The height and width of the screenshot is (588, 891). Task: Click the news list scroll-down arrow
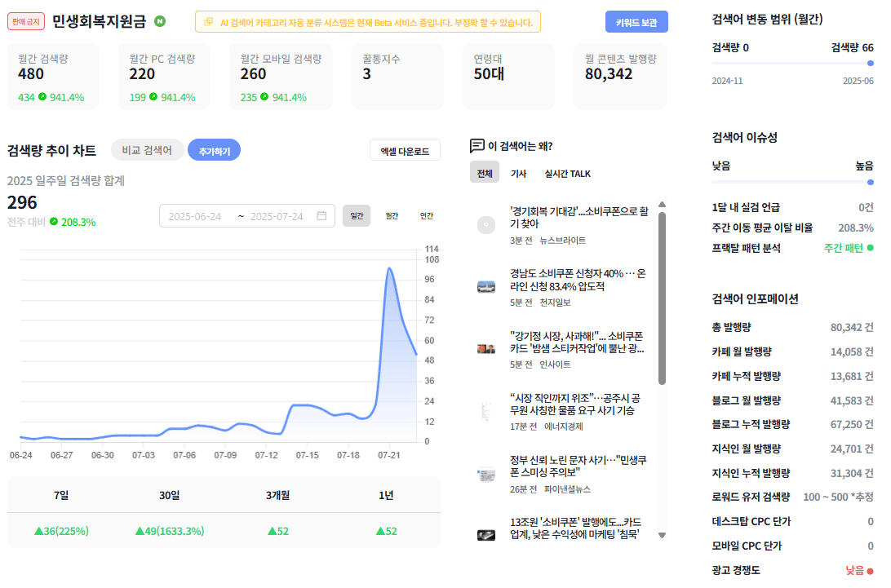point(662,535)
